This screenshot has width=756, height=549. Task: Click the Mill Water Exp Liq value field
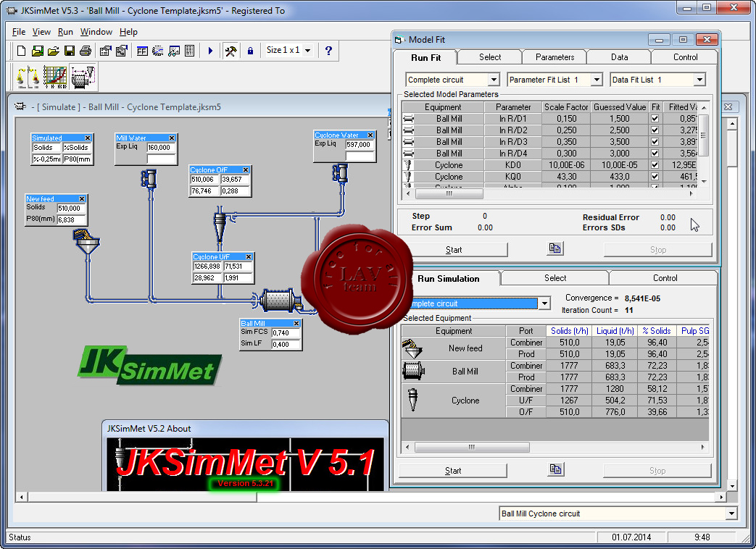[x=161, y=147]
